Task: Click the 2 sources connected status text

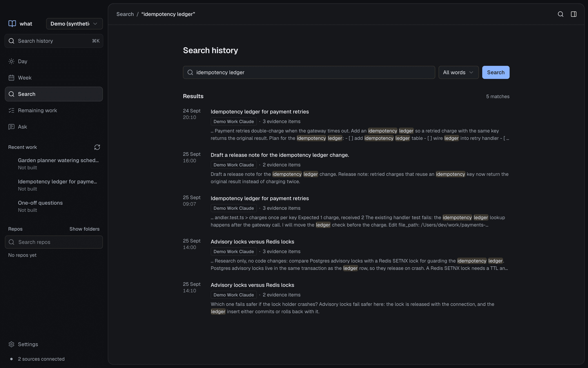Action: (41, 359)
